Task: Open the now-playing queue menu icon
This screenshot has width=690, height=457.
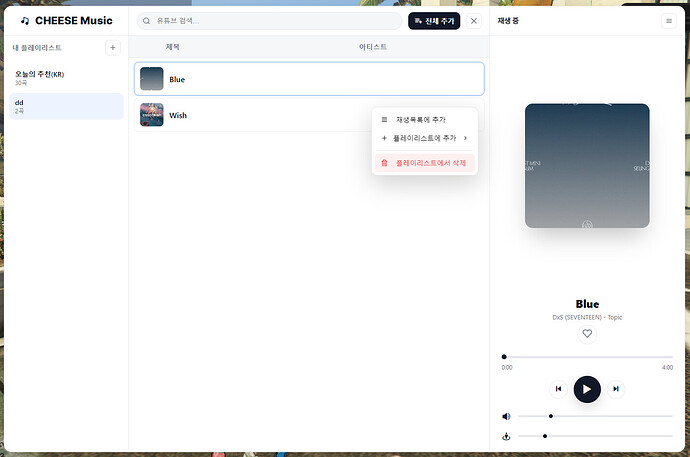Action: (669, 21)
